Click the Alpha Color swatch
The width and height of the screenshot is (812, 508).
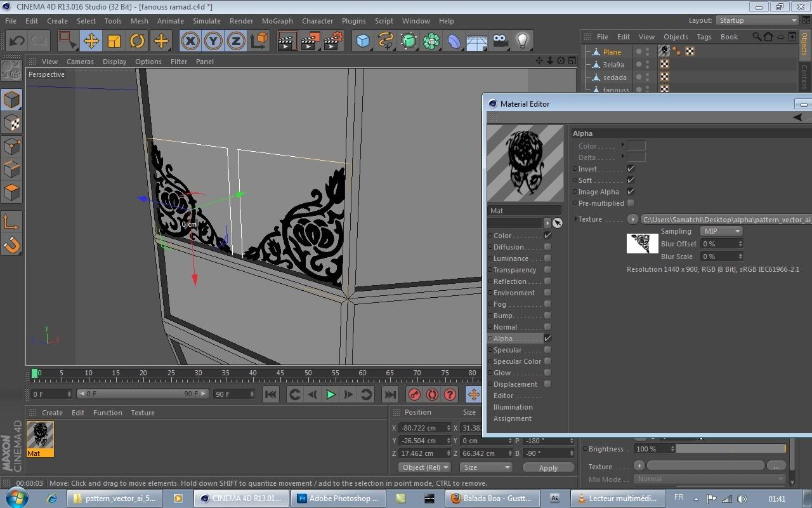(x=636, y=146)
